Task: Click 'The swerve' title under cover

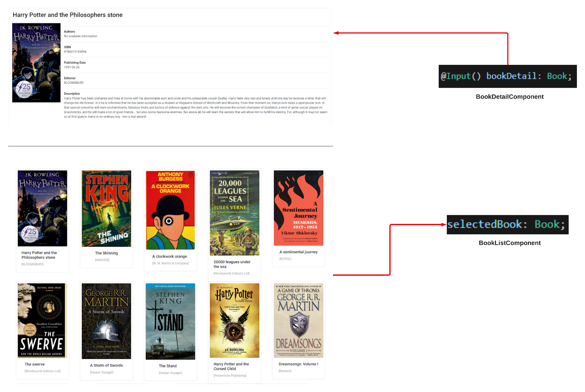Action: tap(35, 364)
